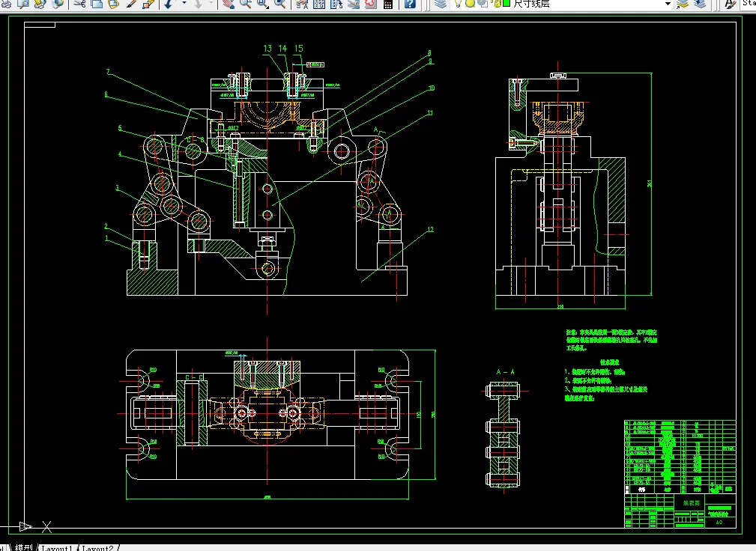Click the Help question mark icon
Image resolution: width=756 pixels, height=551 pixels.
[410, 4]
